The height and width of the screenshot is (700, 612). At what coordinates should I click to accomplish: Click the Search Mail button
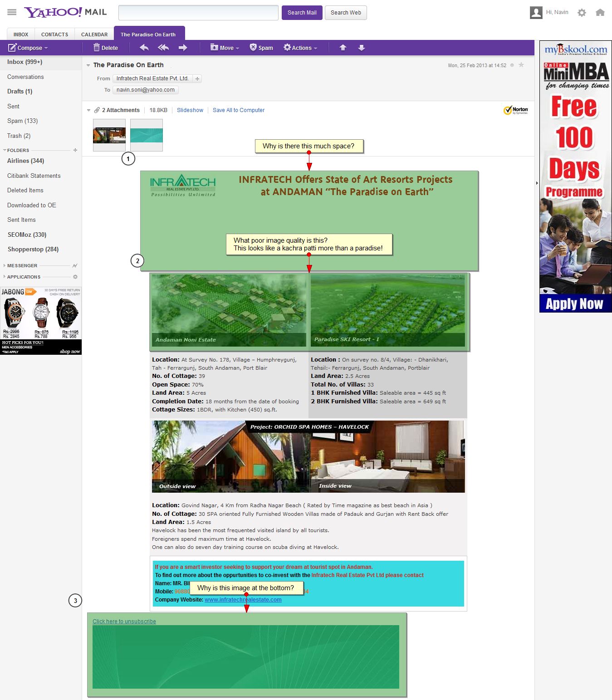302,13
